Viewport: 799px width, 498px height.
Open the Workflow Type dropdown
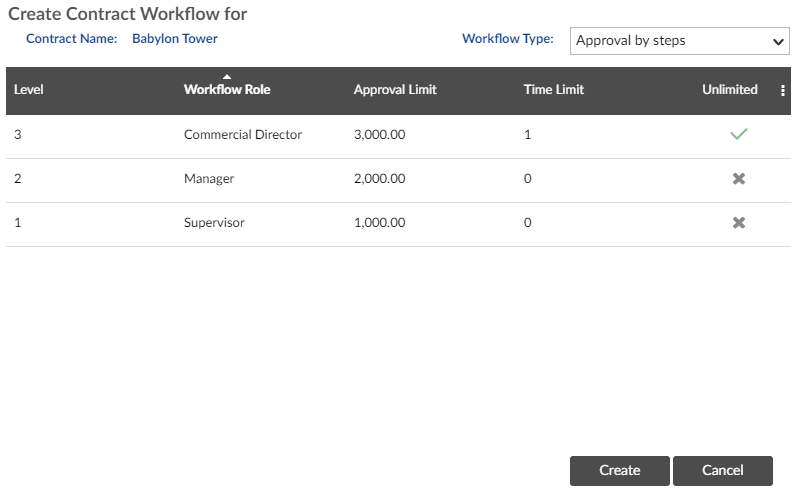pos(679,41)
